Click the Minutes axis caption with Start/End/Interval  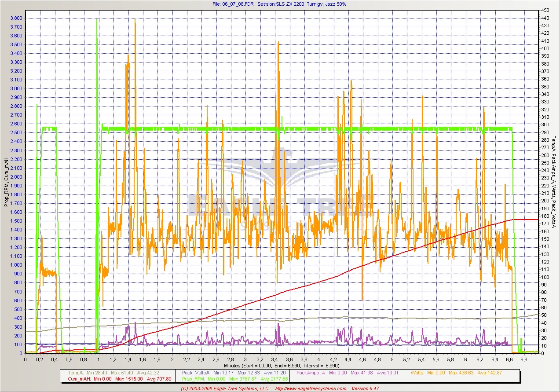tap(282, 365)
